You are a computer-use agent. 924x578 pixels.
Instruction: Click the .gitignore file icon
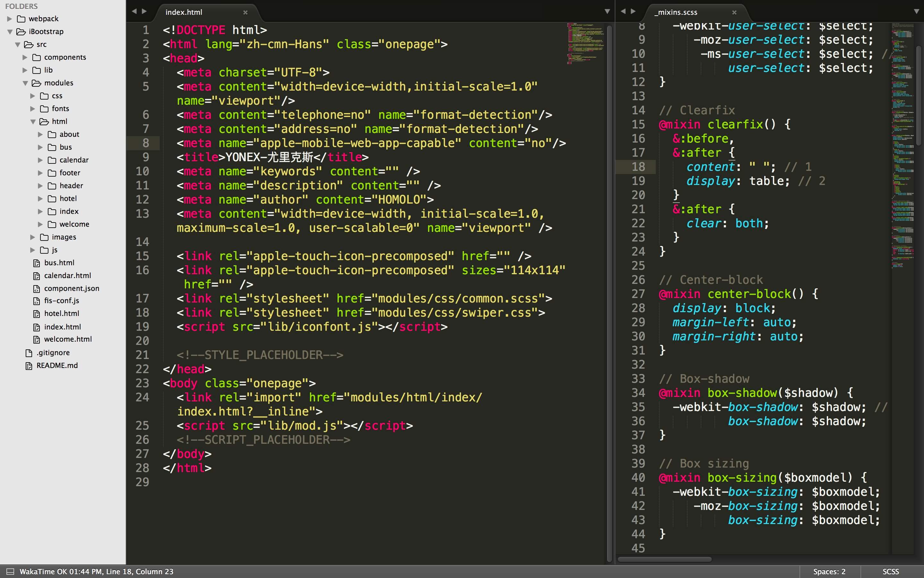click(x=29, y=353)
